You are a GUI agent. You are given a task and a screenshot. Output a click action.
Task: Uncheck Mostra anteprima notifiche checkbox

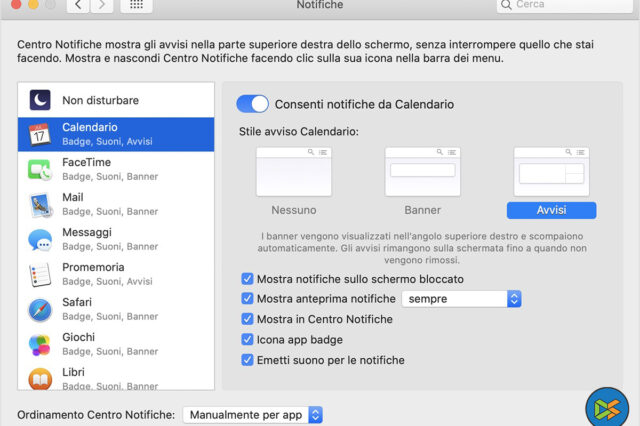247,298
